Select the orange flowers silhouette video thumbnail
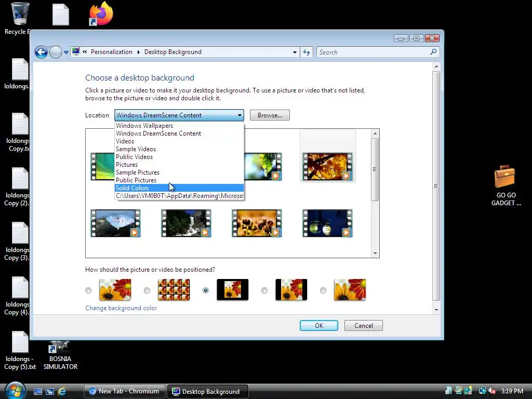532x399 pixels. coord(257,223)
